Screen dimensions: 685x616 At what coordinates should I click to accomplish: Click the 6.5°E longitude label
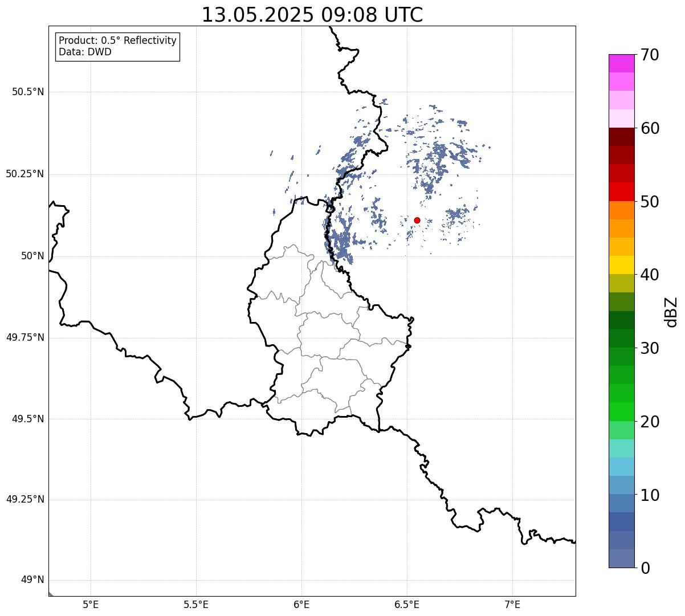click(407, 605)
